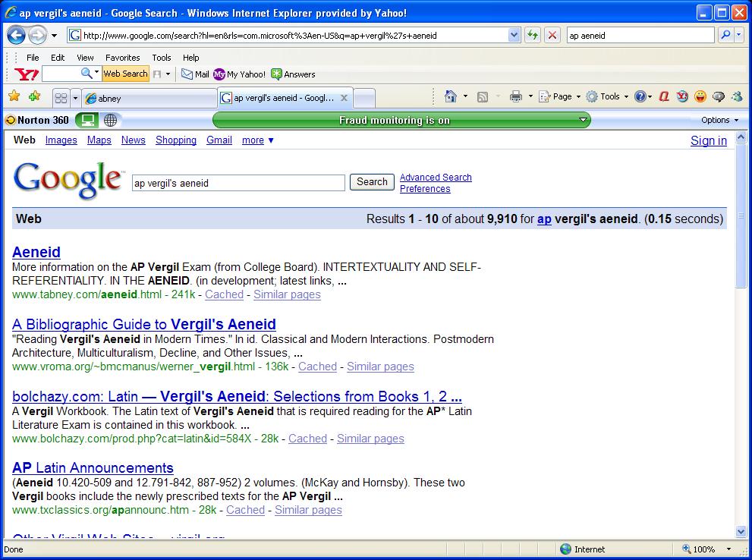The image size is (752, 560).
Task: Click the Yahoo Messenger smiley face icon
Action: point(700,97)
